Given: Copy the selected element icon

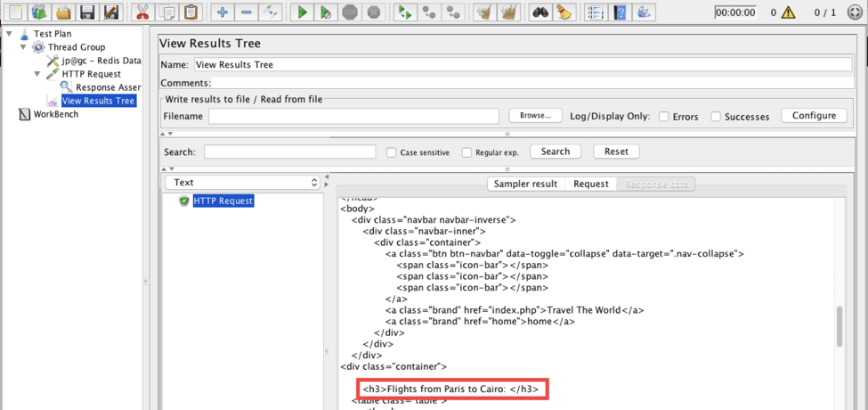Looking at the screenshot, I should [166, 11].
